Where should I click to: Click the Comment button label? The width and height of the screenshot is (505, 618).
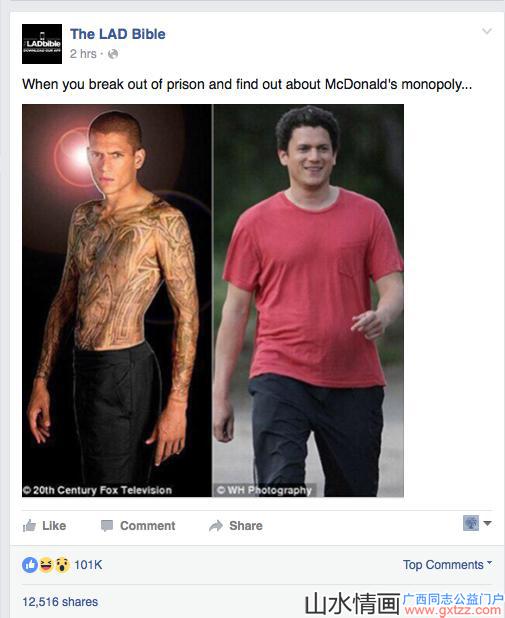[x=147, y=526]
